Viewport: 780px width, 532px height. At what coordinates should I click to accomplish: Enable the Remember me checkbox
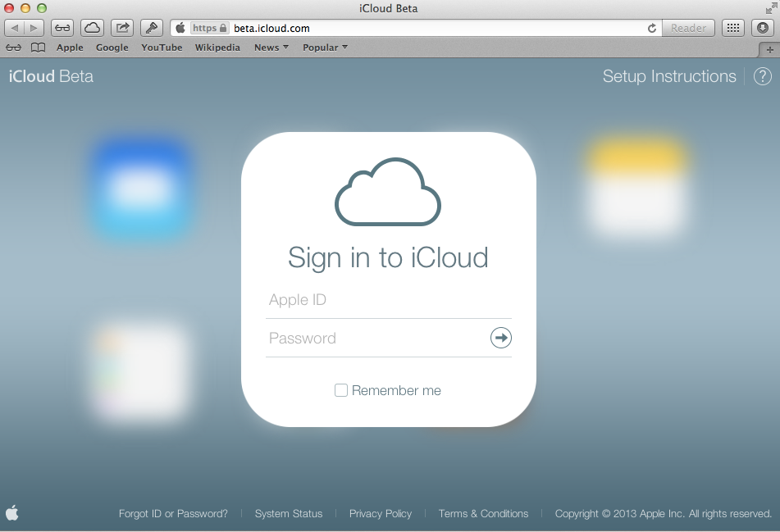point(340,390)
